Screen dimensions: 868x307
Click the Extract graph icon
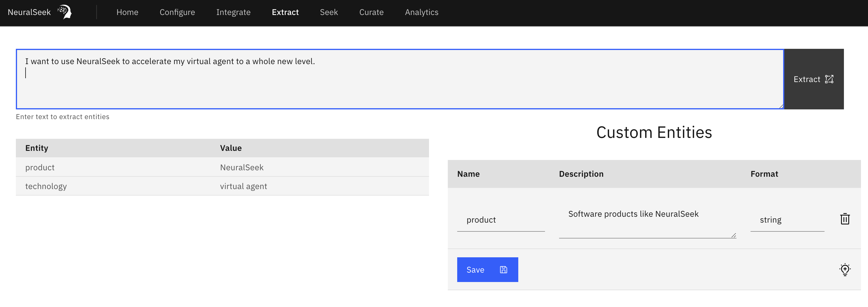(x=829, y=79)
